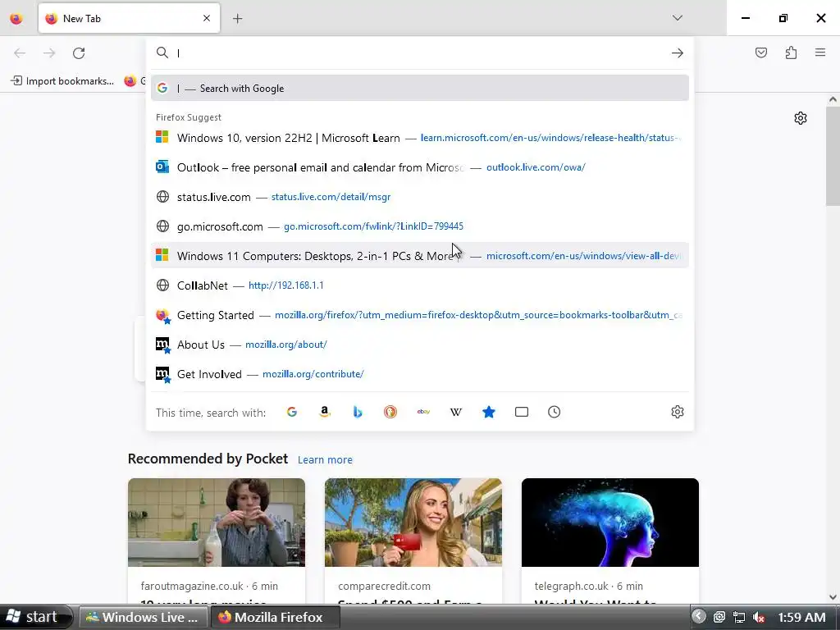Go forward using the forward arrow
Image resolution: width=840 pixels, height=630 pixels.
49,53
